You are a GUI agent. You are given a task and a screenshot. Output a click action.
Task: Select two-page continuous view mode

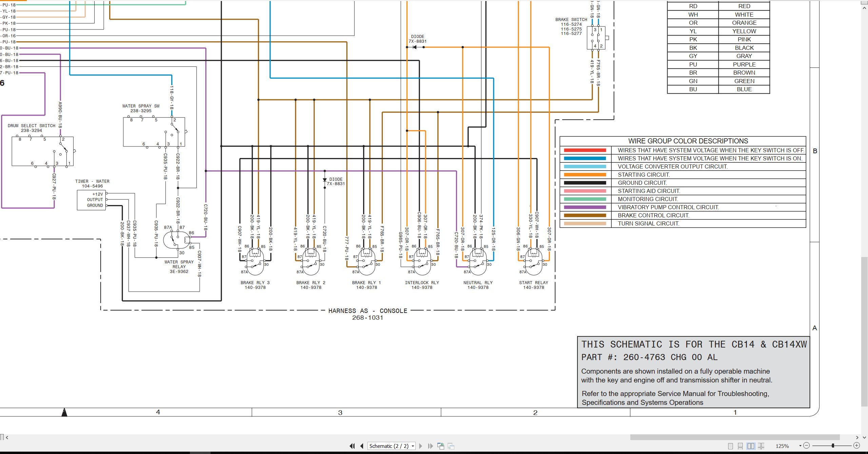point(761,446)
